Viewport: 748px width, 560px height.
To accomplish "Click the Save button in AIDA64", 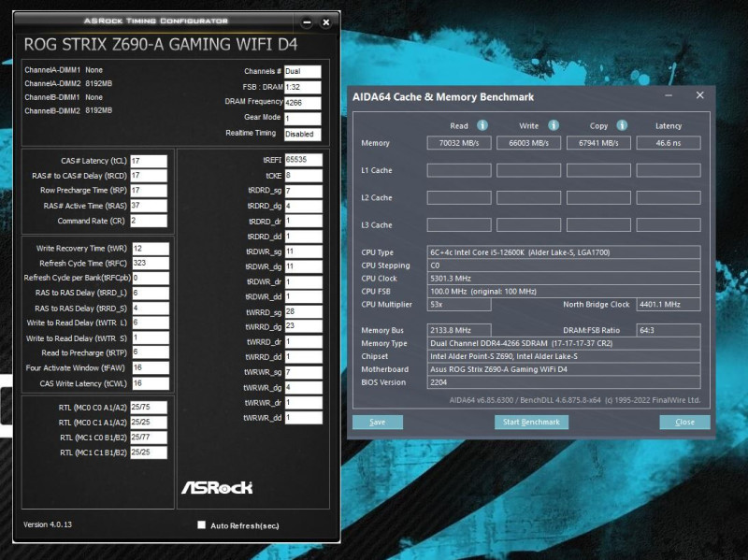I will click(x=378, y=423).
